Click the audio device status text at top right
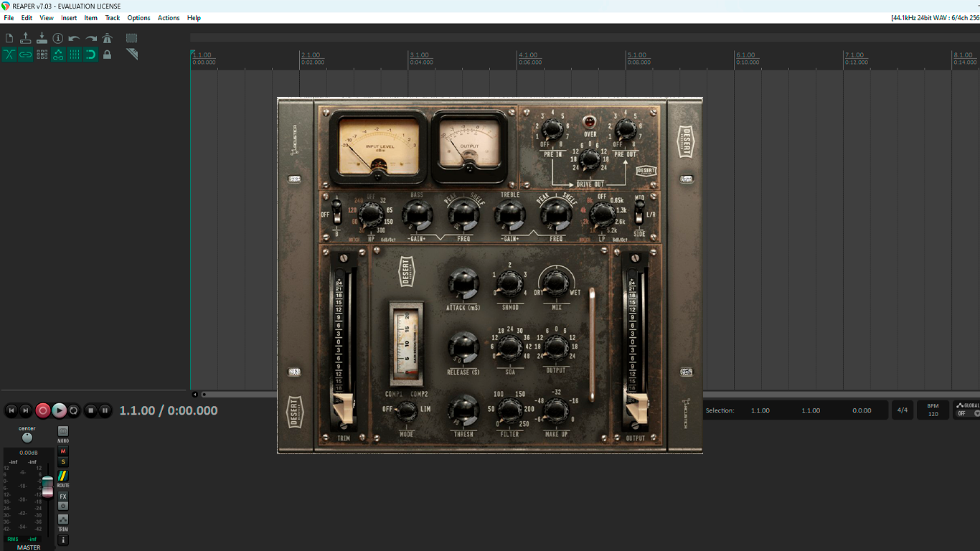Screen dimensions: 980x551 935,18
